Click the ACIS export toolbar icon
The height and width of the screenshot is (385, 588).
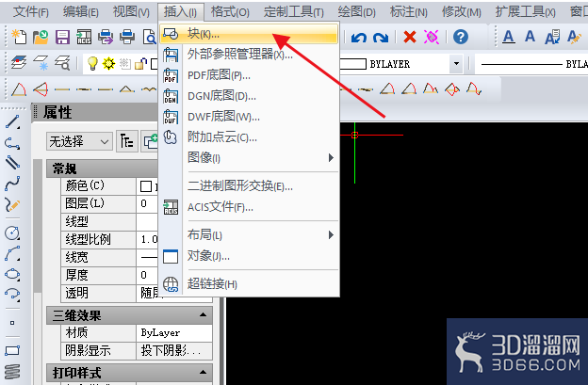point(84,37)
